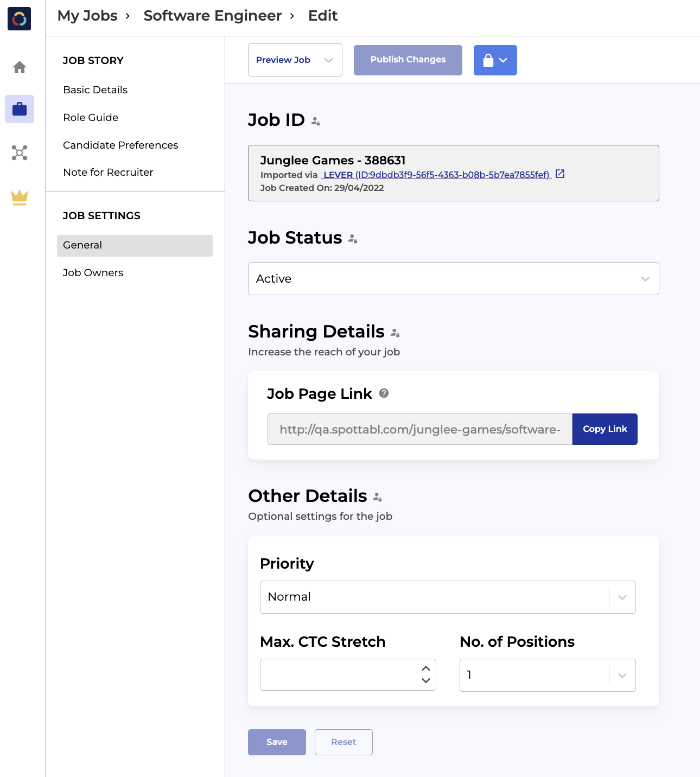This screenshot has height=777, width=700.
Task: Open Jobs using the briefcase sidebar icon
Action: click(x=19, y=109)
